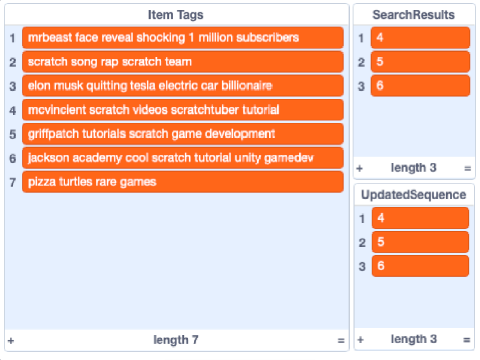Click the UpdatedSequence list title

click(414, 195)
